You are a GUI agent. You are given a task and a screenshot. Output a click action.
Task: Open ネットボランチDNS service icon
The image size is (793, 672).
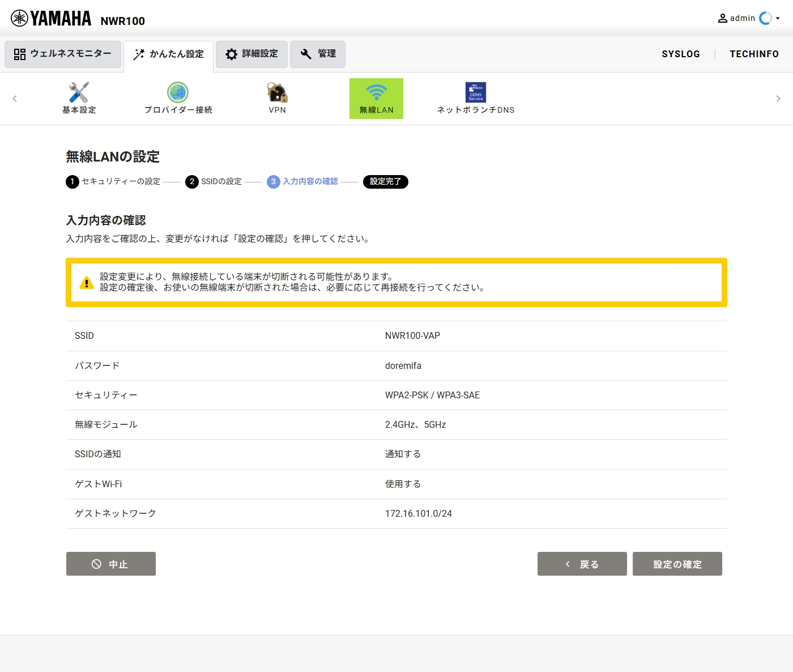[x=475, y=92]
